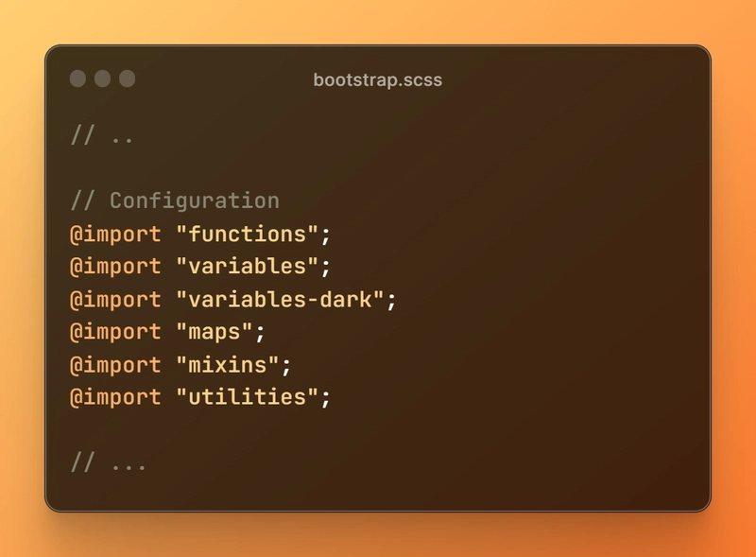This screenshot has height=557, width=756.
Task: Click the @import keyword before "mixins"
Action: pyautogui.click(x=115, y=365)
